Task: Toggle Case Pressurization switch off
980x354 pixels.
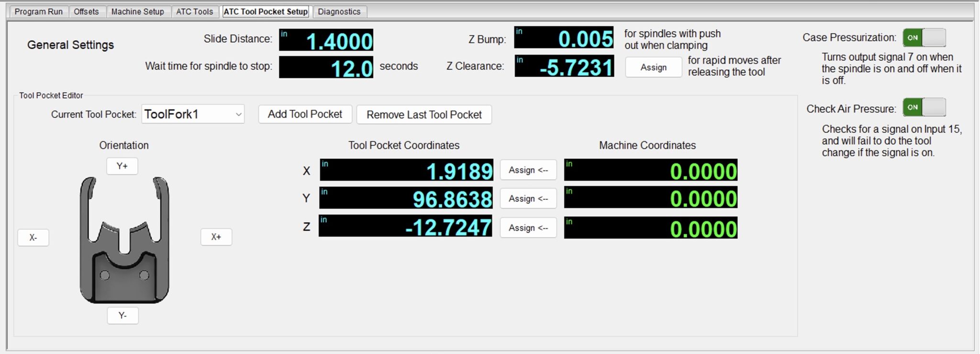Action: (x=924, y=38)
